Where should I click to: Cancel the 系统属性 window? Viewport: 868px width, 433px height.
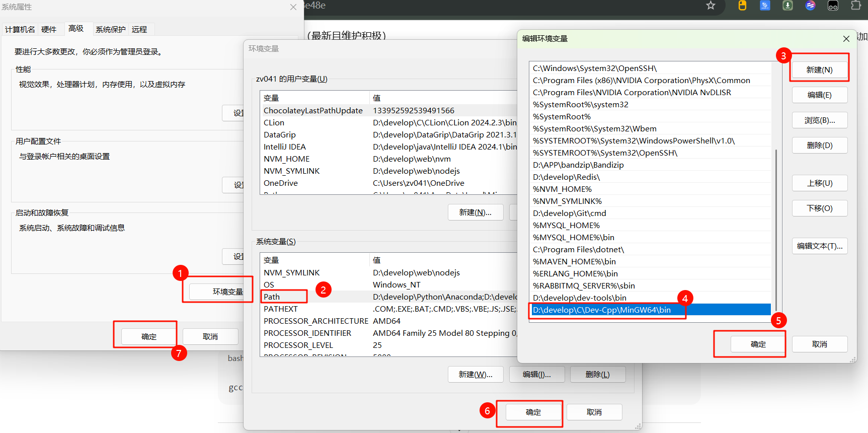(x=210, y=337)
